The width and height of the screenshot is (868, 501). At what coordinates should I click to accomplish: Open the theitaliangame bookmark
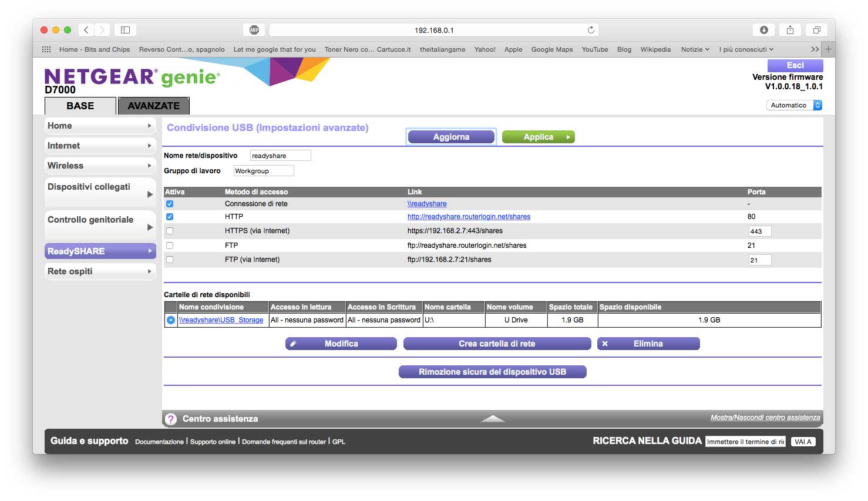point(442,49)
